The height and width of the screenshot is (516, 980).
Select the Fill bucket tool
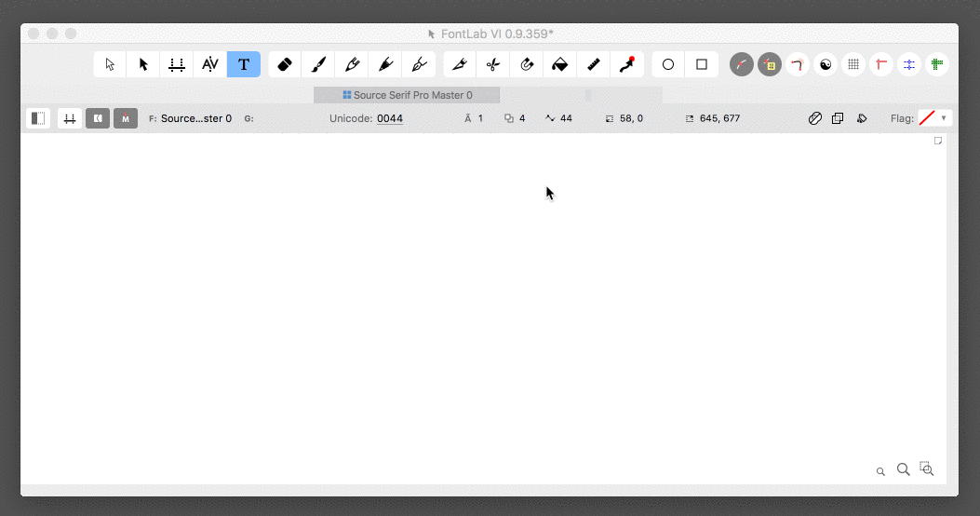click(x=560, y=64)
